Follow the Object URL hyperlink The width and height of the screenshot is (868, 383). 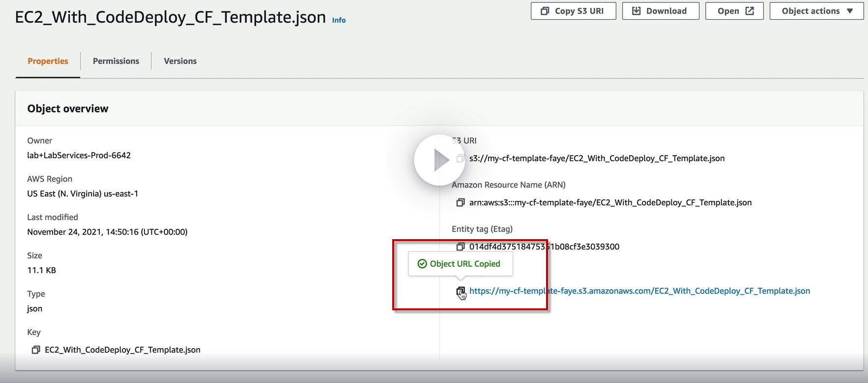click(640, 291)
